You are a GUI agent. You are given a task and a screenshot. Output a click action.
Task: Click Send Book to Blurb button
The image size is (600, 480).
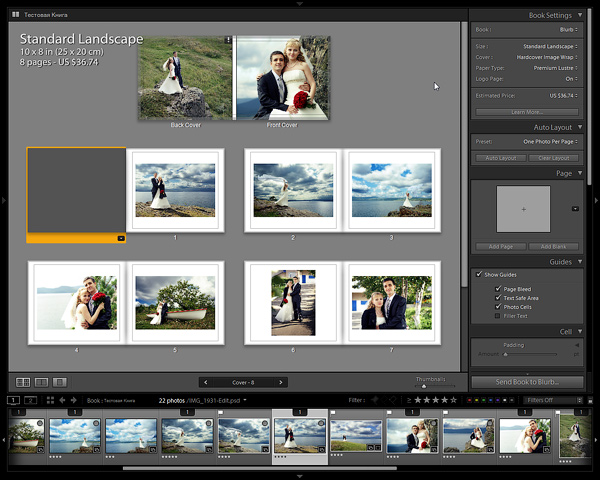(x=527, y=382)
